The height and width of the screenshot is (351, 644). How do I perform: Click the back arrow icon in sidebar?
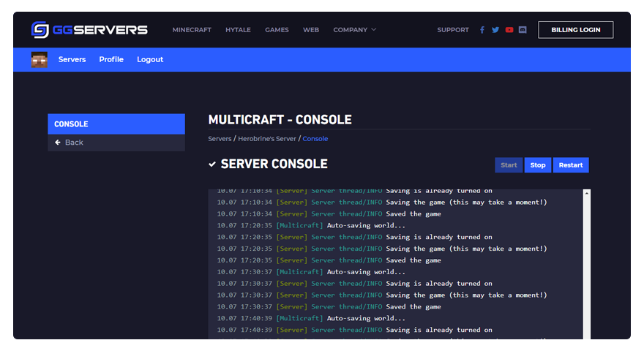coord(58,143)
